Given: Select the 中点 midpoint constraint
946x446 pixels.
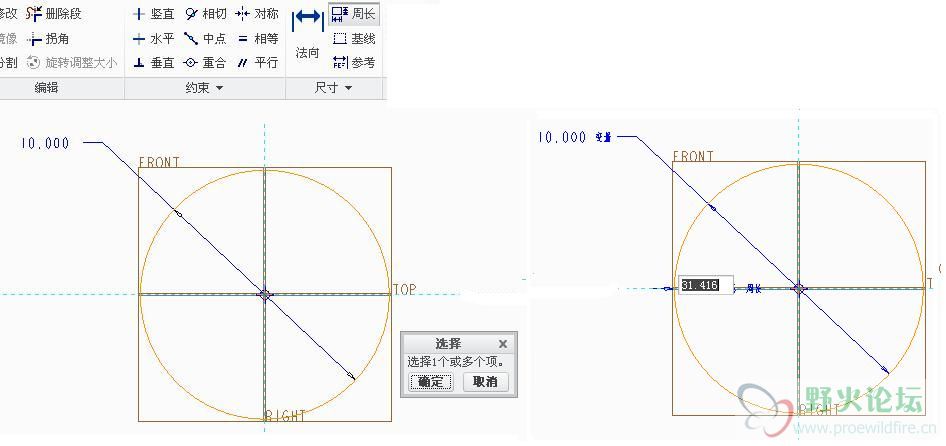Looking at the screenshot, I should [x=206, y=39].
